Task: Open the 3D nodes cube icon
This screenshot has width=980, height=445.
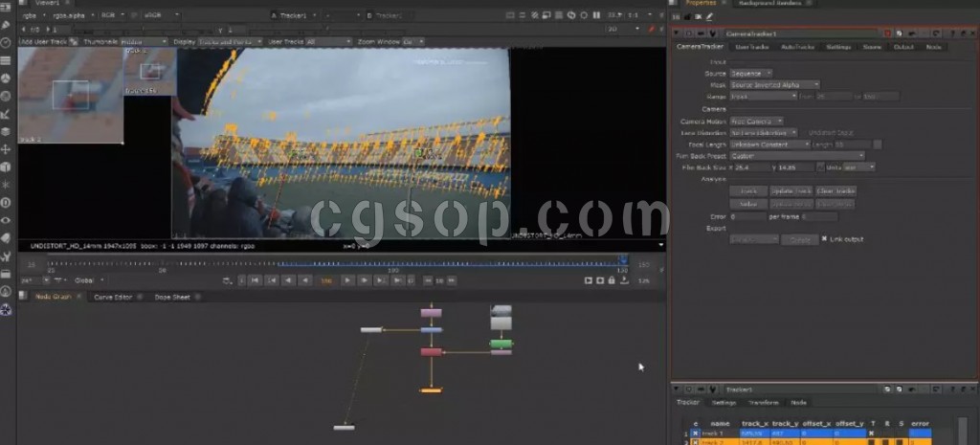Action: pyautogui.click(x=6, y=167)
